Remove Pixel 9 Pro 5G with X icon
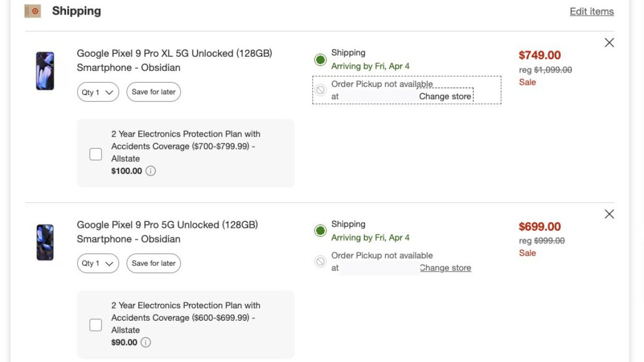 tap(609, 215)
